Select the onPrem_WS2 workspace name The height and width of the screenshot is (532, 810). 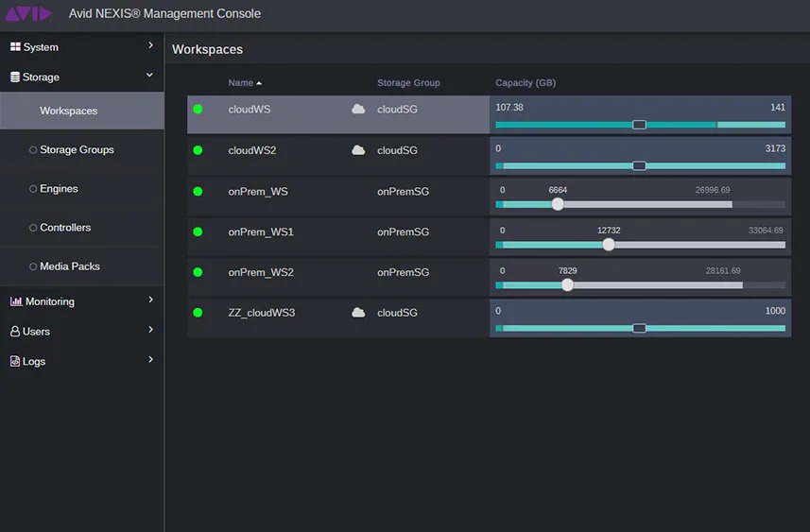pos(261,272)
